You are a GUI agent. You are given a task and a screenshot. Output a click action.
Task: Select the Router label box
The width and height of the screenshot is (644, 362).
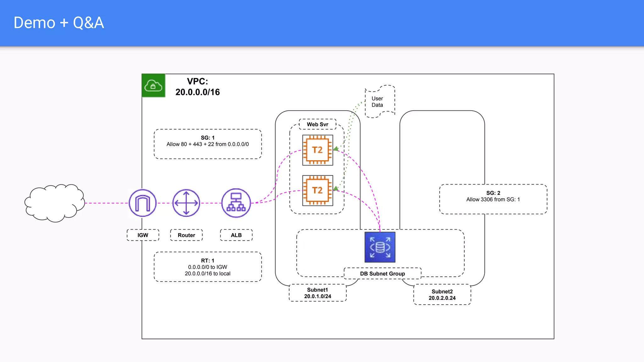tap(186, 235)
